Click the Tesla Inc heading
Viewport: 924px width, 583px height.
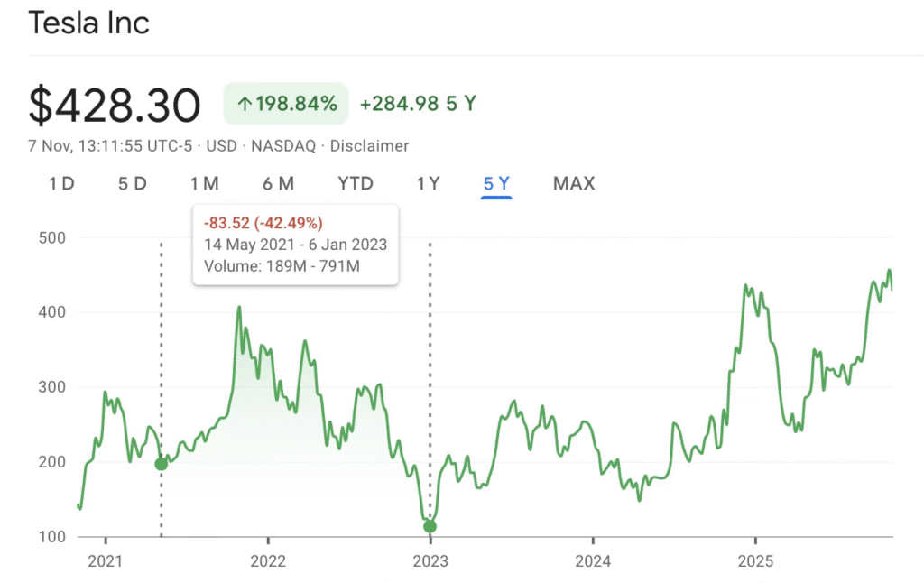tap(88, 23)
